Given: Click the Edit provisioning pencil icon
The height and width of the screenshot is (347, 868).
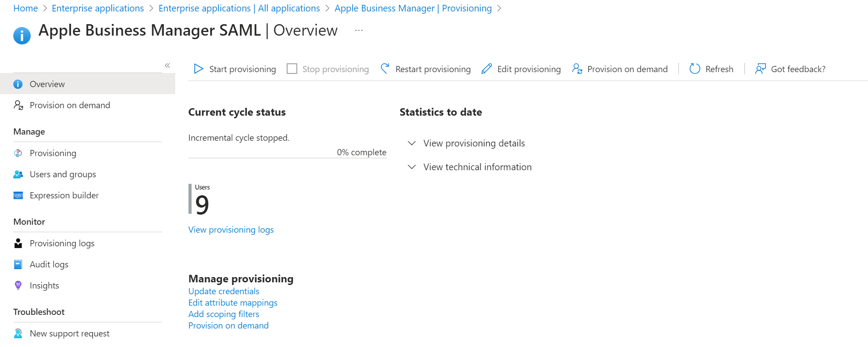Looking at the screenshot, I should [x=487, y=69].
